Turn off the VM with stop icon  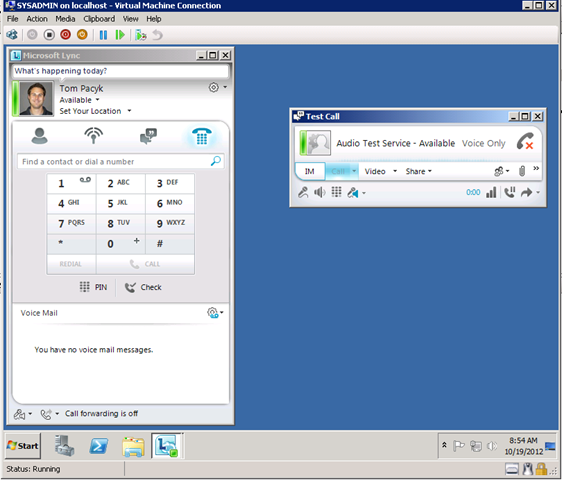coord(49,35)
